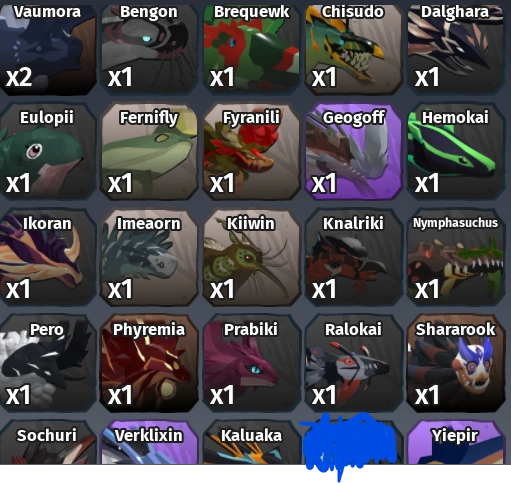
Task: Pick the Knalriki creature icon
Action: pos(353,257)
